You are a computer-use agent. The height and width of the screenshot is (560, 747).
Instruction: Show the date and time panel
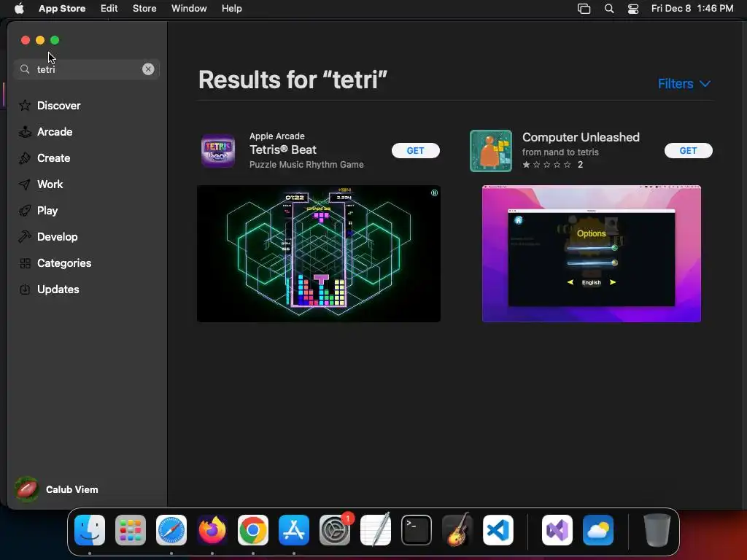[692, 8]
